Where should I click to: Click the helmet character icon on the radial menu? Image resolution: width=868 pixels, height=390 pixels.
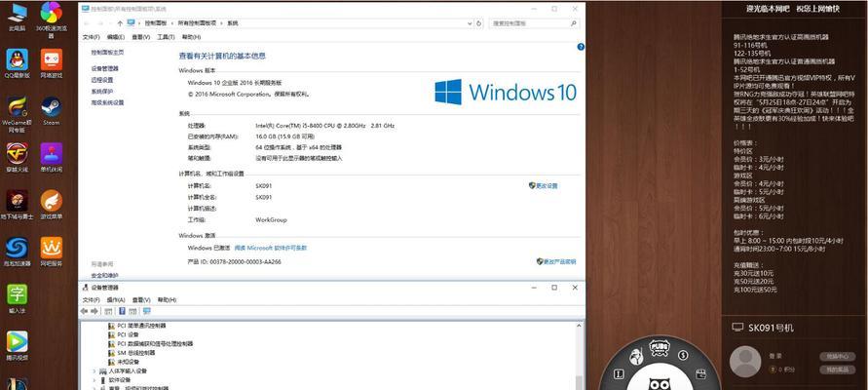[637, 355]
